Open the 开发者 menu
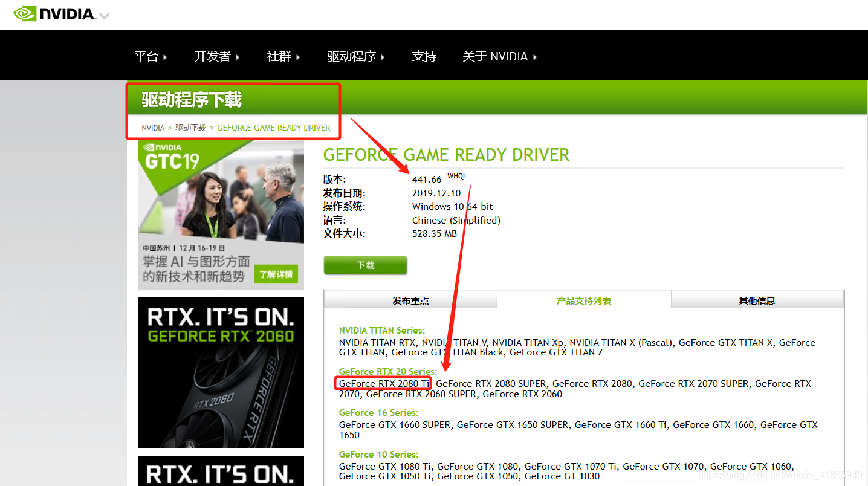This screenshot has width=868, height=486. coord(217,56)
